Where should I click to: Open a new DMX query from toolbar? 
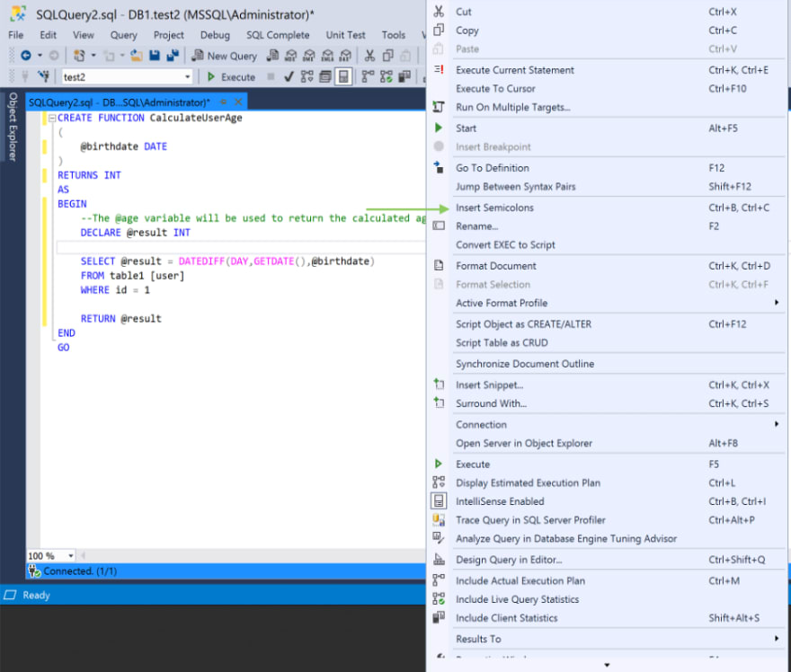click(309, 56)
